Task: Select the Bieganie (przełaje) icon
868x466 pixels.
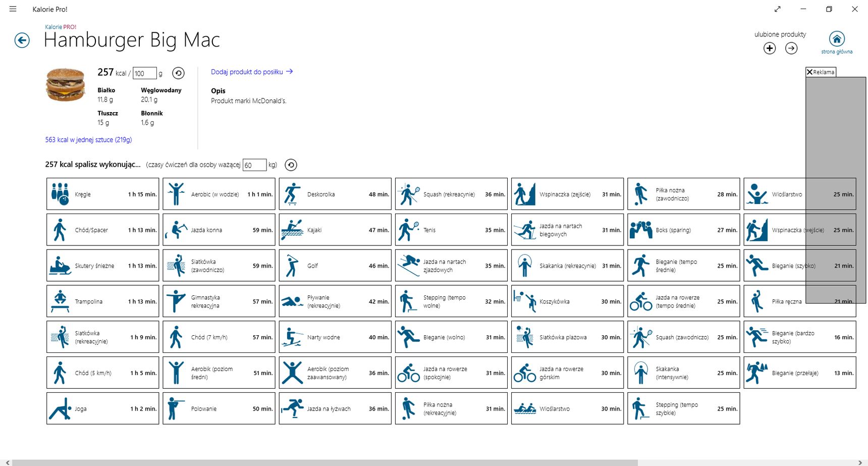Action: pos(757,373)
